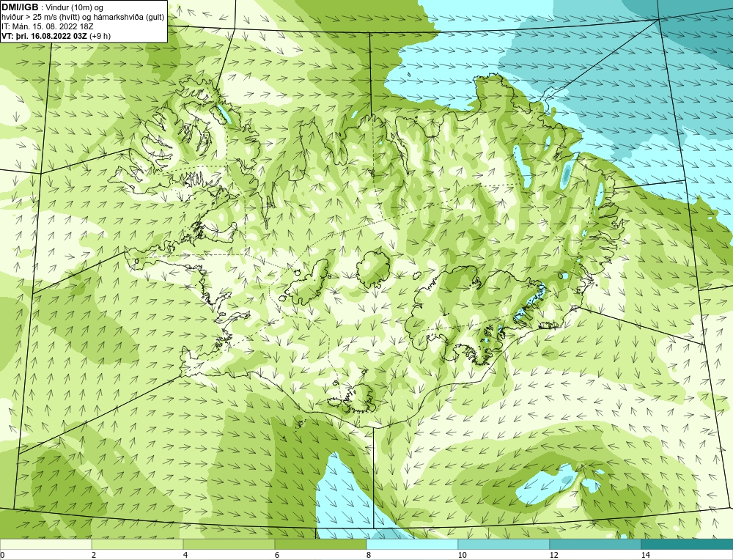Click the legend scale label '6'

click(277, 555)
